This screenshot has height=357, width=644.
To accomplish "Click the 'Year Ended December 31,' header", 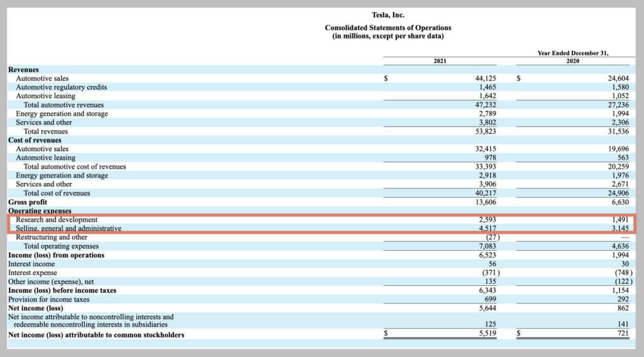I will click(x=573, y=53).
